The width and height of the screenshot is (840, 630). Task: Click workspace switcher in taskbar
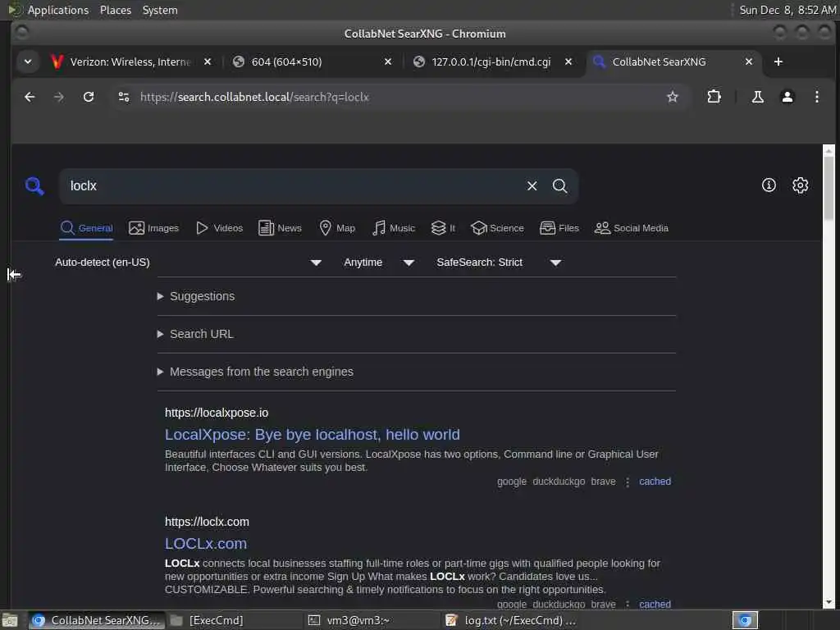click(x=745, y=620)
